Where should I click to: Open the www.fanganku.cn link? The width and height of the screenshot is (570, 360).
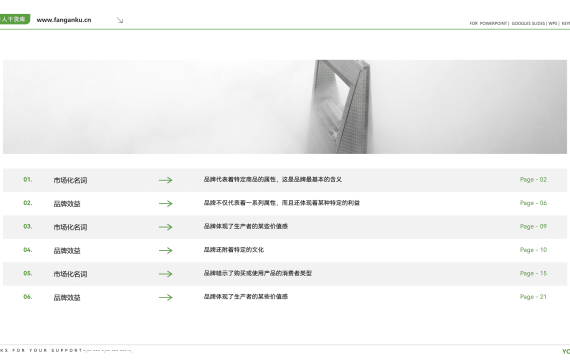(x=64, y=20)
